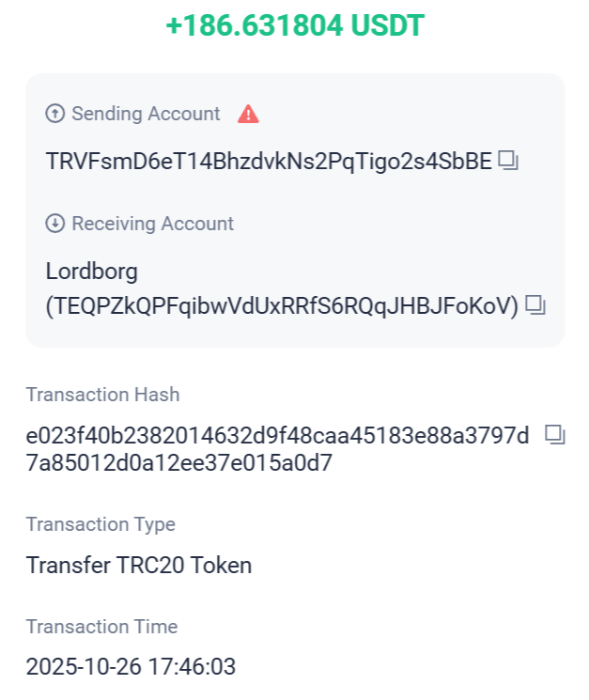
Task: Click the Transfer TRC20 Token value
Action: 139,565
